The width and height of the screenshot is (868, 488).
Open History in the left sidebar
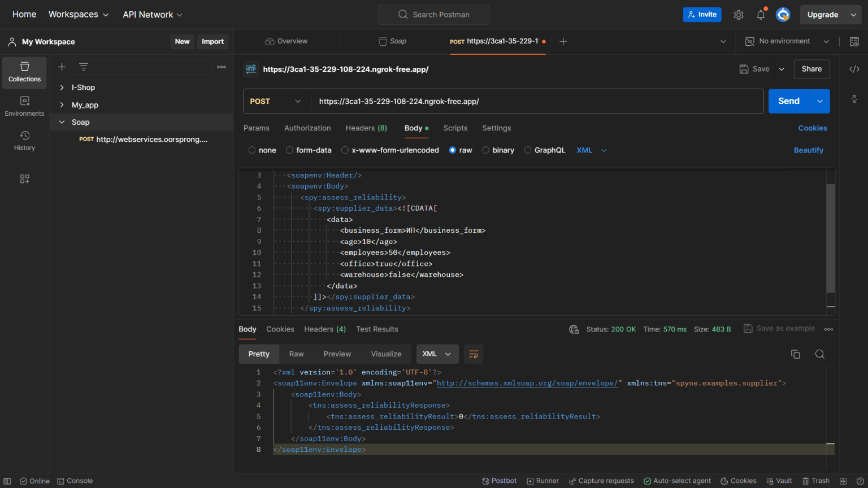click(x=24, y=141)
